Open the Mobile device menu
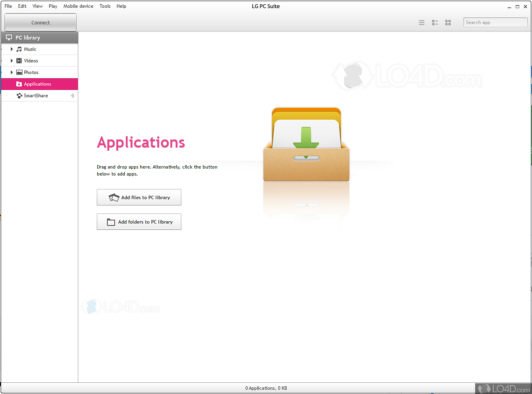 click(78, 6)
